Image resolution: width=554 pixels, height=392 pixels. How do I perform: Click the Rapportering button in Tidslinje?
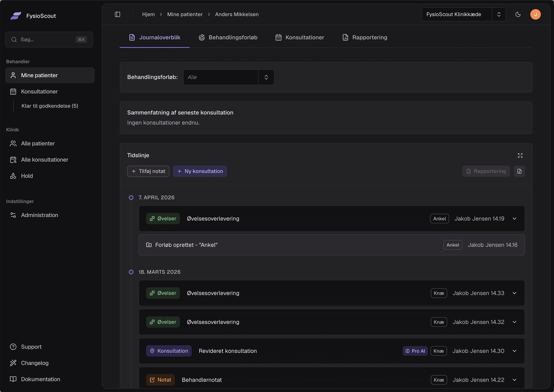pyautogui.click(x=486, y=171)
